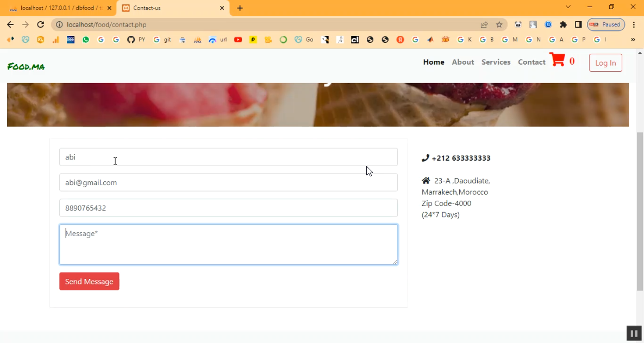Image resolution: width=644 pixels, height=343 pixels.
Task: Click the browser Back arrow
Action: pyautogui.click(x=10, y=24)
